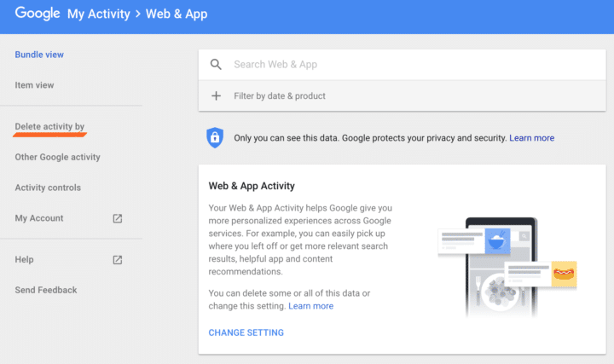Click the hot dog card in the illustration
Screen dimensions: 614x364
point(541,274)
